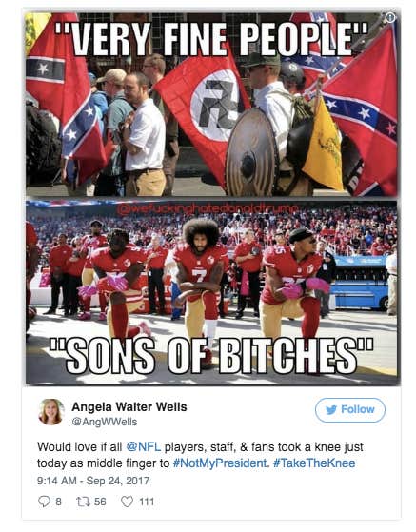Open the lower meme panel with kneeling players
Viewport: 416px width, 532px height.
coord(211,293)
